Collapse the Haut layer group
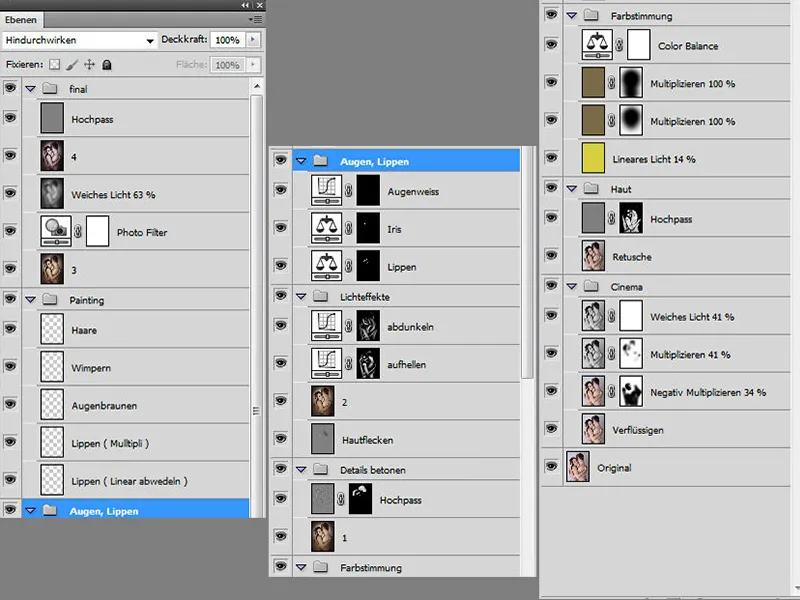Screen dimensions: 800x600 click(x=571, y=189)
